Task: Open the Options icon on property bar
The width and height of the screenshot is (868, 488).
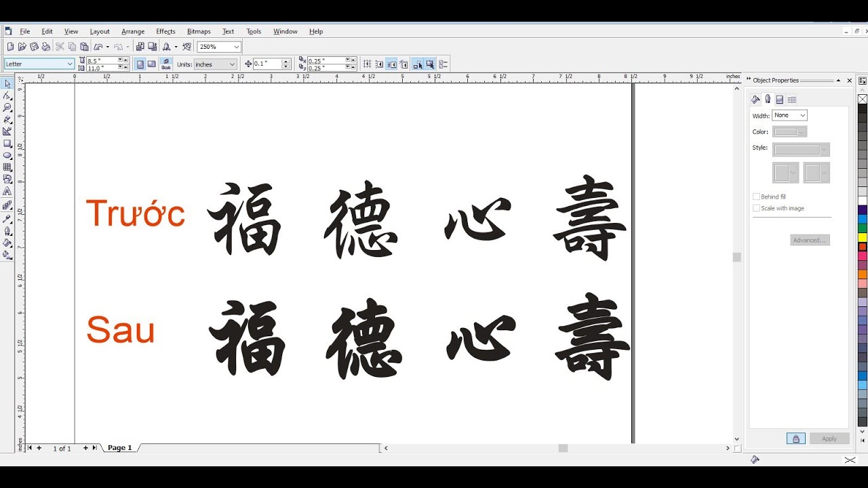Action: coord(443,64)
